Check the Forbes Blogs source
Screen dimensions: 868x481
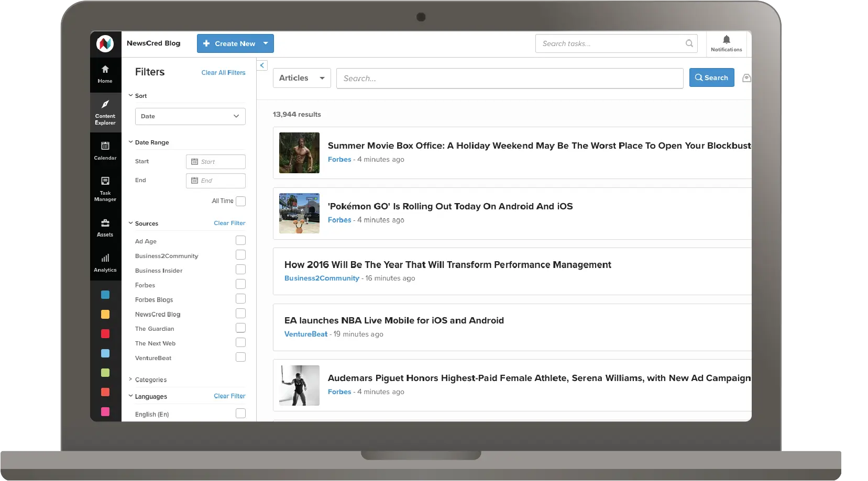[x=240, y=299]
